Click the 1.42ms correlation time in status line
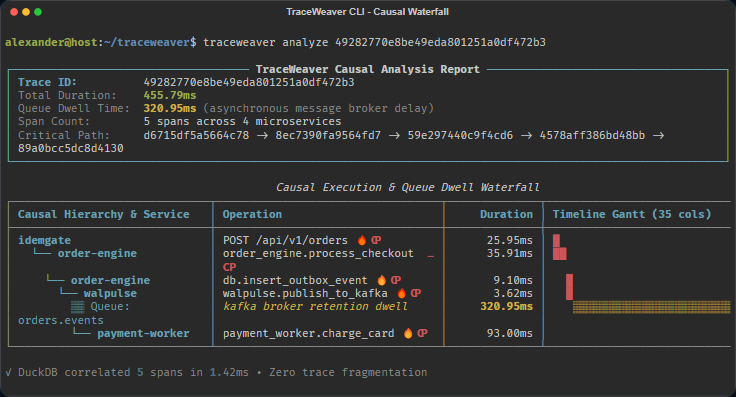The height and width of the screenshot is (397, 736). click(229, 373)
